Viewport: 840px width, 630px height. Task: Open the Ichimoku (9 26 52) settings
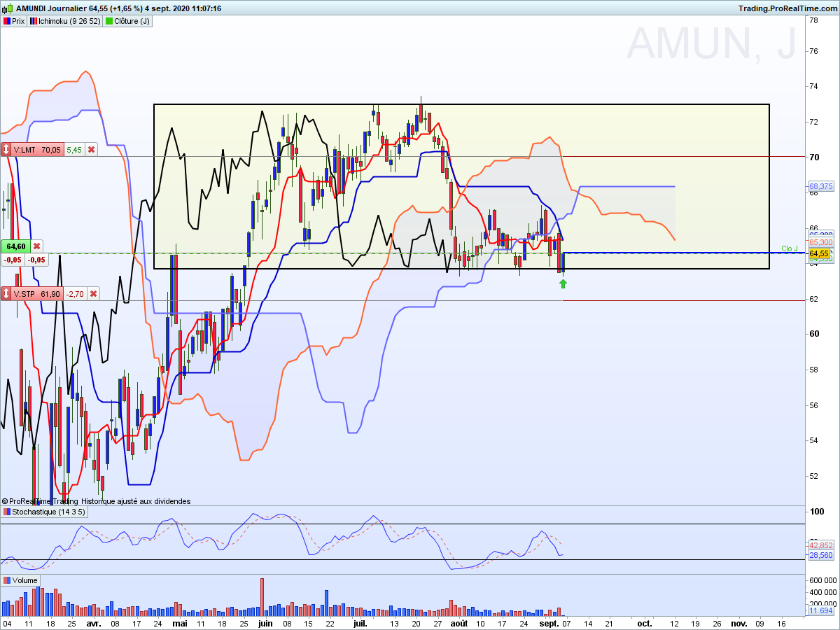(x=65, y=21)
